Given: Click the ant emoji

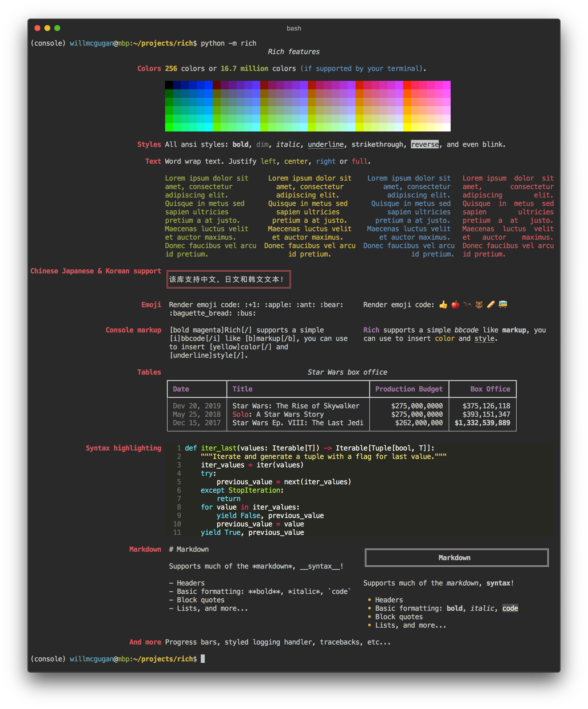Looking at the screenshot, I should click(x=467, y=305).
